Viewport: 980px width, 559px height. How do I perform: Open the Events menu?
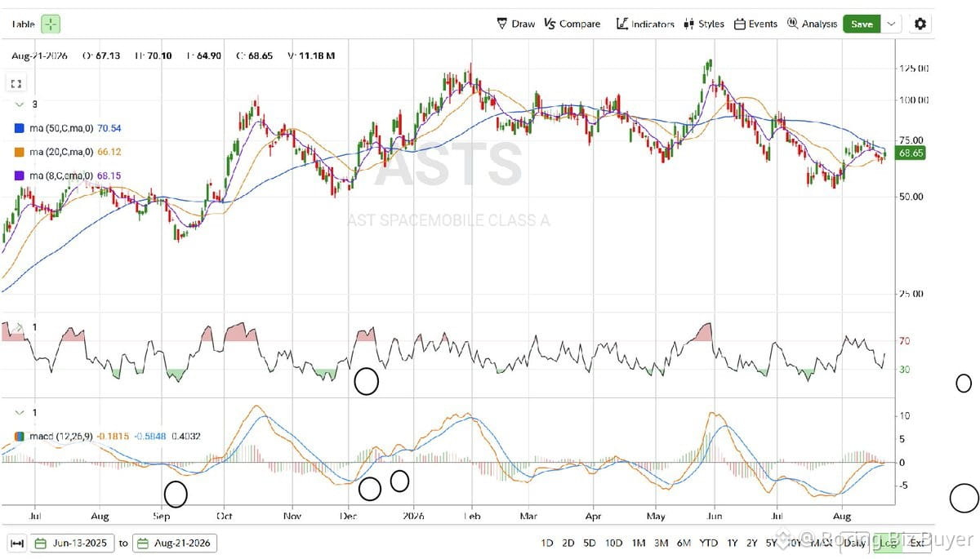[755, 24]
